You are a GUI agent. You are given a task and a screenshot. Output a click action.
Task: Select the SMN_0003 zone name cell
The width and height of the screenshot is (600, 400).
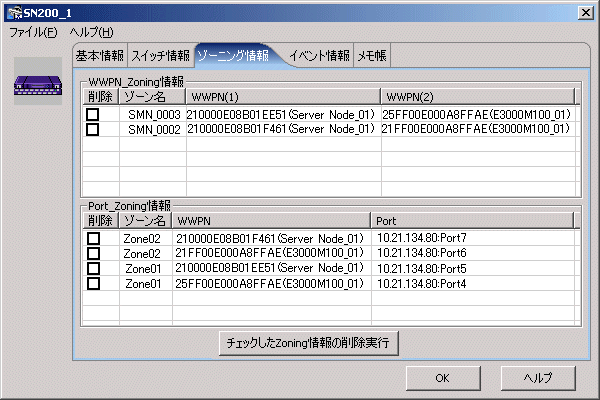154,114
